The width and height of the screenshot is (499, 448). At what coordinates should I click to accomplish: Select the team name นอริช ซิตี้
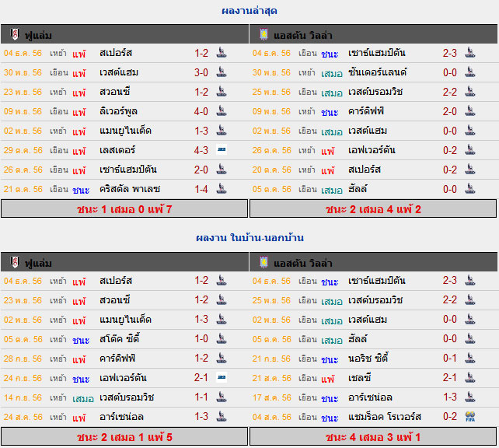click(x=368, y=358)
